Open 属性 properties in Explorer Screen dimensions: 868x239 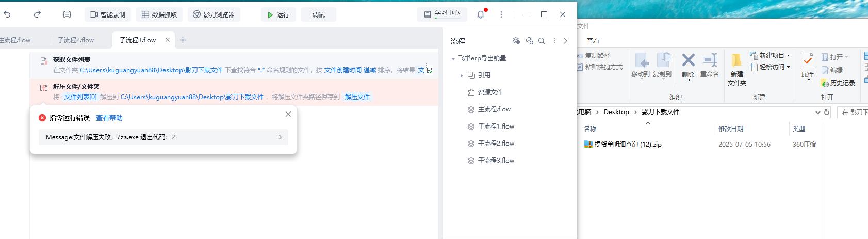pyautogui.click(x=808, y=66)
